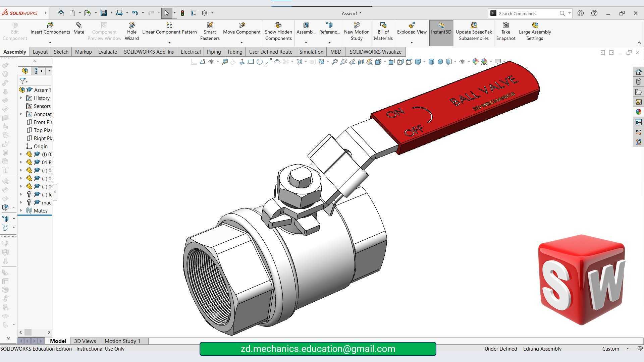Click the Mate tool icon

(78, 25)
